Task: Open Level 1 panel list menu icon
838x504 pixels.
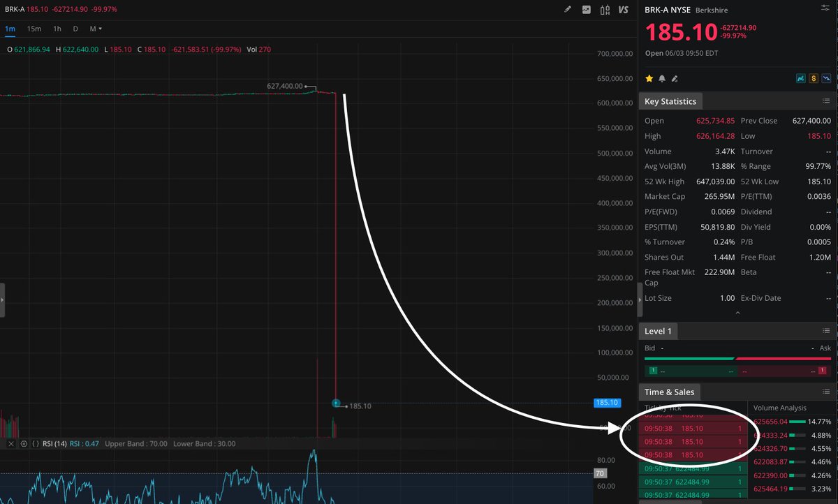Action: click(x=825, y=331)
